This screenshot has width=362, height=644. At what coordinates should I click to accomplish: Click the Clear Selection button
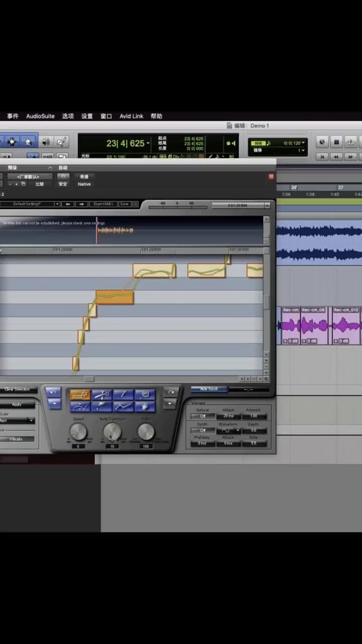point(17,389)
